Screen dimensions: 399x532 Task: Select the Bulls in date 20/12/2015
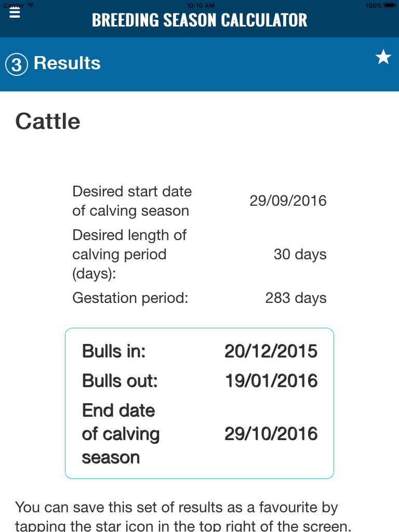click(x=271, y=352)
